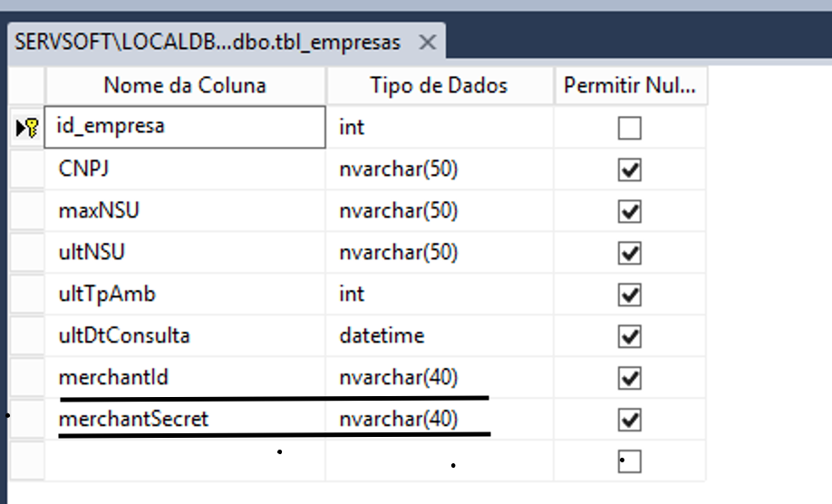Select the dbo.tbl_empresas tab
Viewport: 832px width, 504px height.
pyautogui.click(x=208, y=43)
